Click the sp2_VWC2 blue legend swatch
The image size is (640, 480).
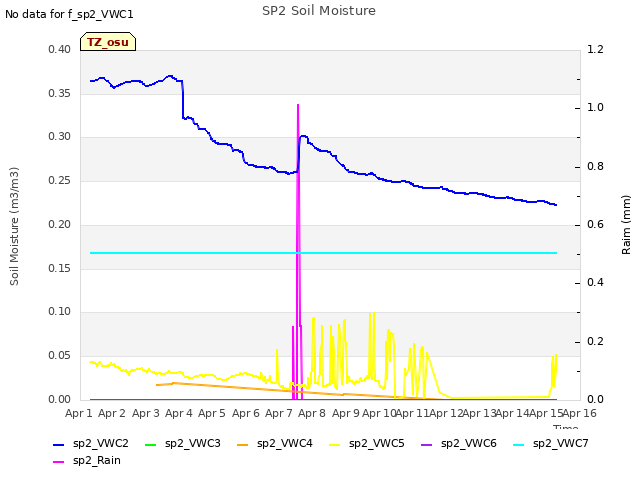[x=59, y=445]
